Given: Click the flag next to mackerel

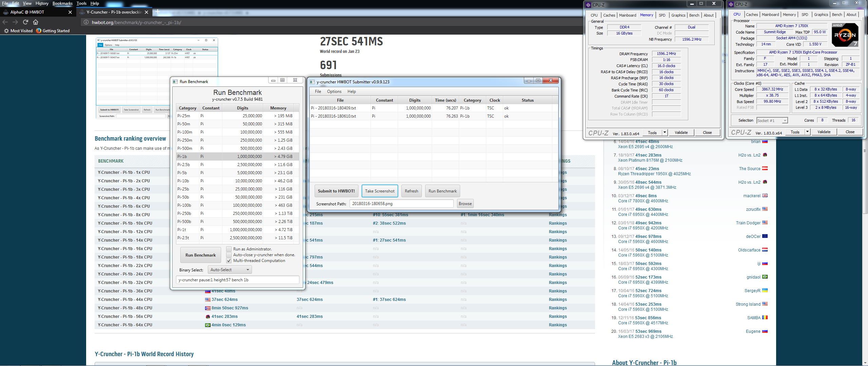Looking at the screenshot, I should (x=765, y=196).
